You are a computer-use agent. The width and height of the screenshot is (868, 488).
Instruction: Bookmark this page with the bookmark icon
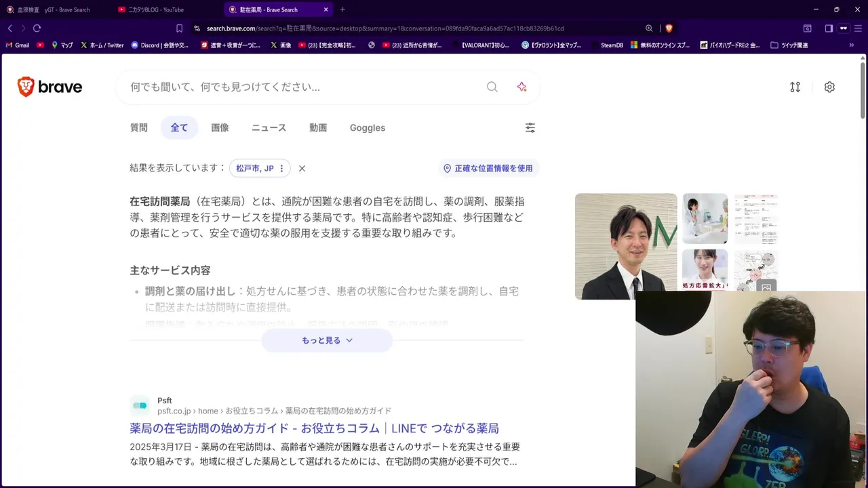coord(179,28)
